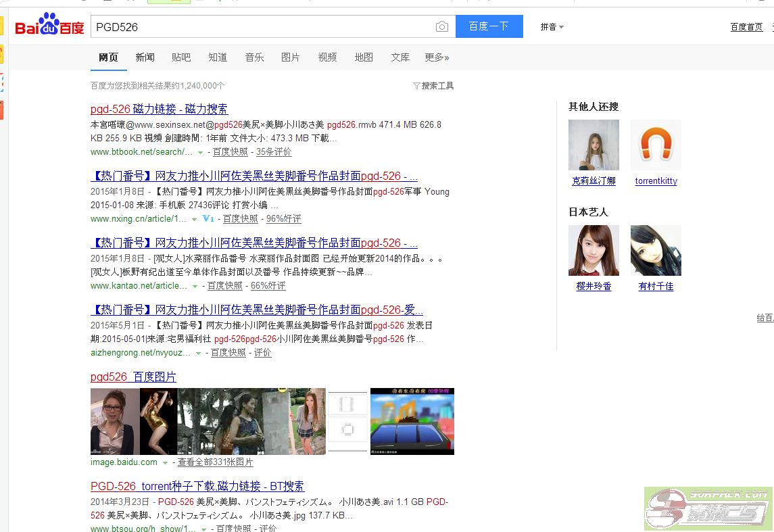Open the pgd526_百度图片 link
The image size is (774, 532).
tap(133, 377)
